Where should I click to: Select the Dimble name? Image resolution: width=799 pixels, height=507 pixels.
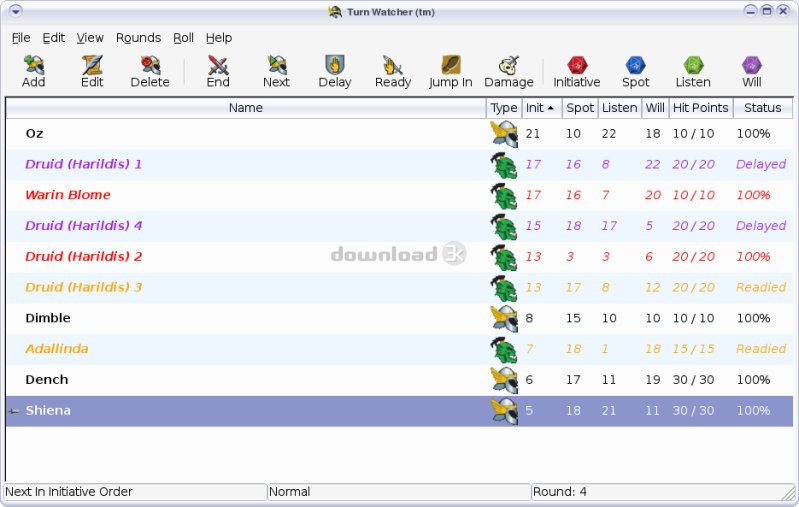(x=48, y=318)
